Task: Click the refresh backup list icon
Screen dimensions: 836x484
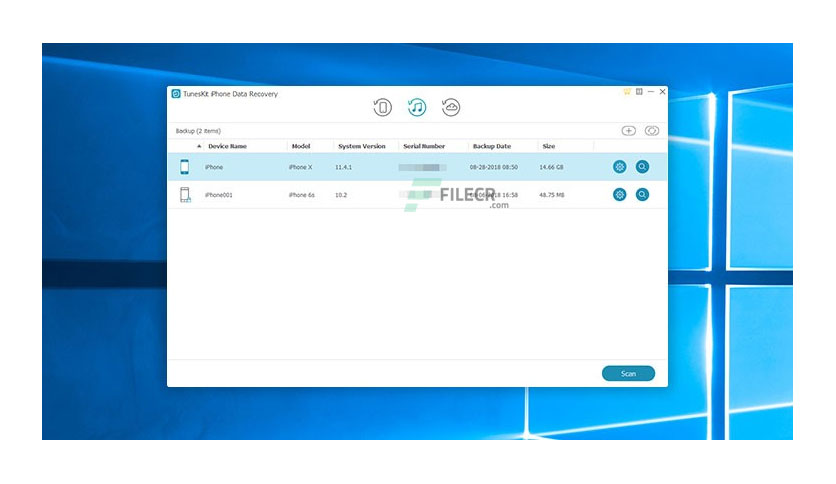Action: (x=652, y=131)
